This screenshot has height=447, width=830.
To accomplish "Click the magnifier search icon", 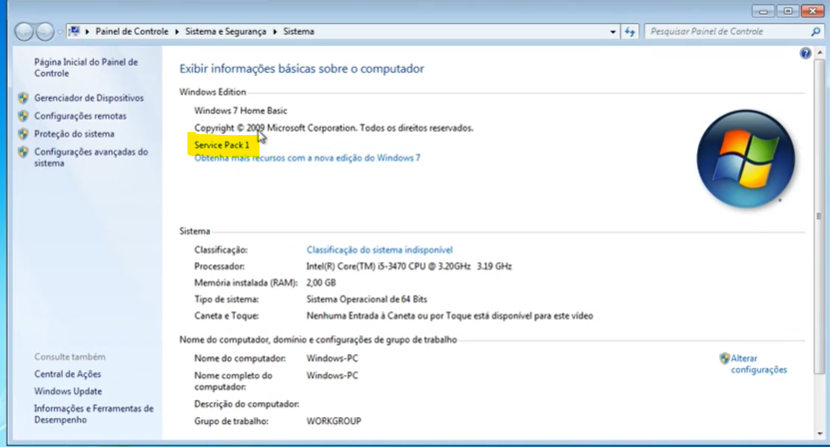I will point(816,32).
